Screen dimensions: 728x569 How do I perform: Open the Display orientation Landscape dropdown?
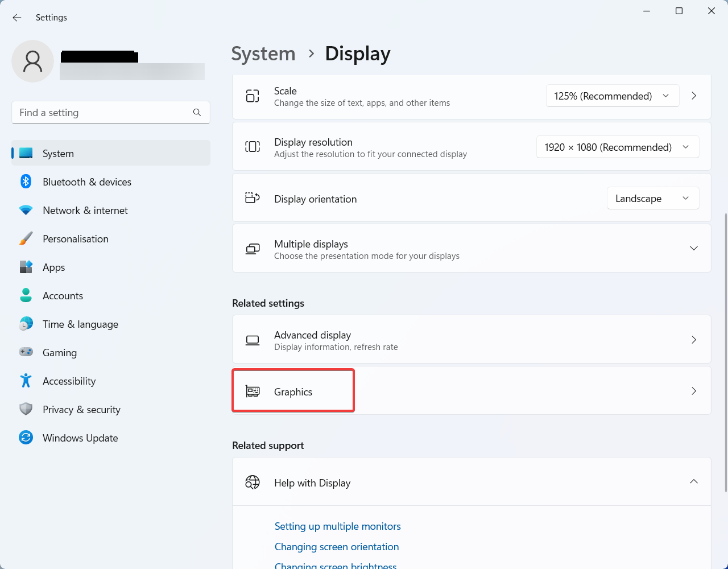click(x=653, y=199)
